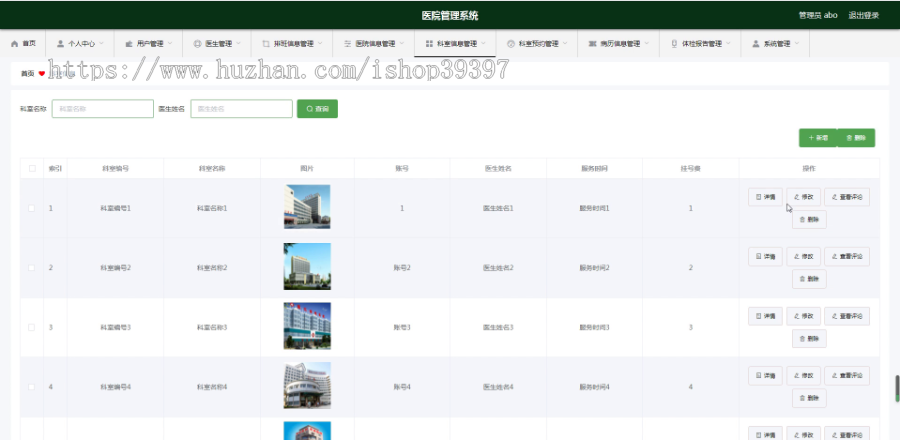Expand the 体检报告管理 dropdown arrow
900x440 pixels.
click(x=728, y=44)
